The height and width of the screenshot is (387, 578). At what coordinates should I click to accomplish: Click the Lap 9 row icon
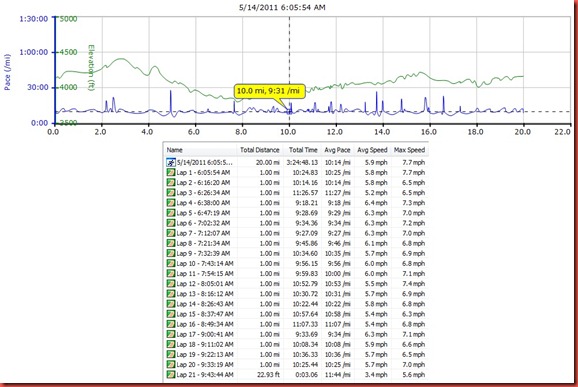tap(171, 253)
